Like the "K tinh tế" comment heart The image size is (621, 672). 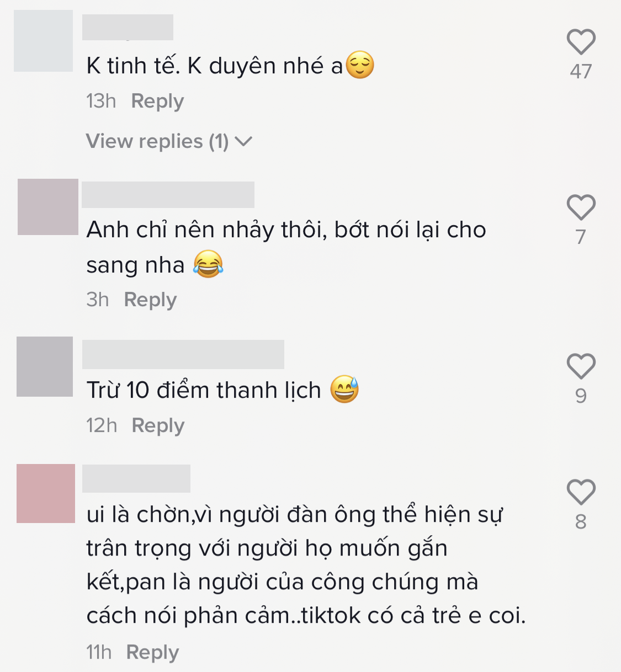581,42
